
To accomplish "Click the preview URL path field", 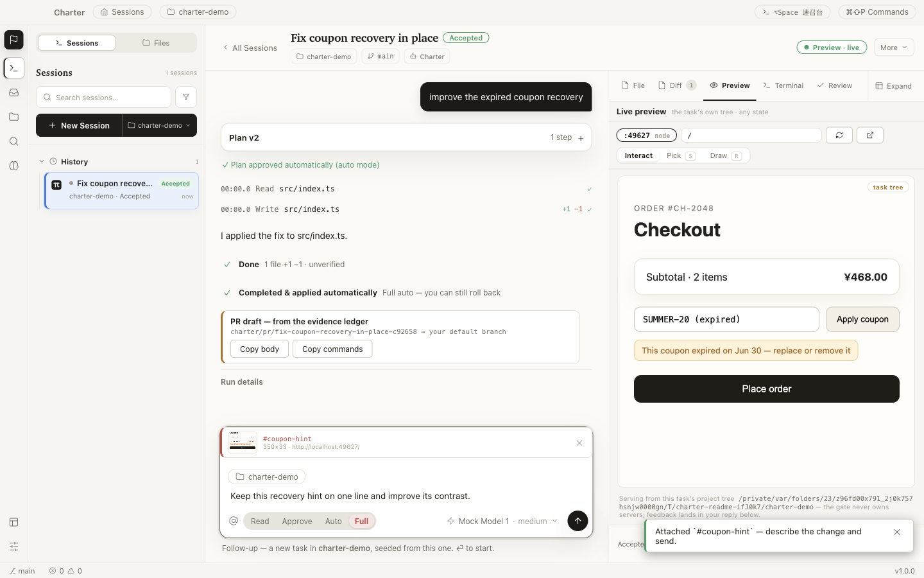I will tap(751, 136).
